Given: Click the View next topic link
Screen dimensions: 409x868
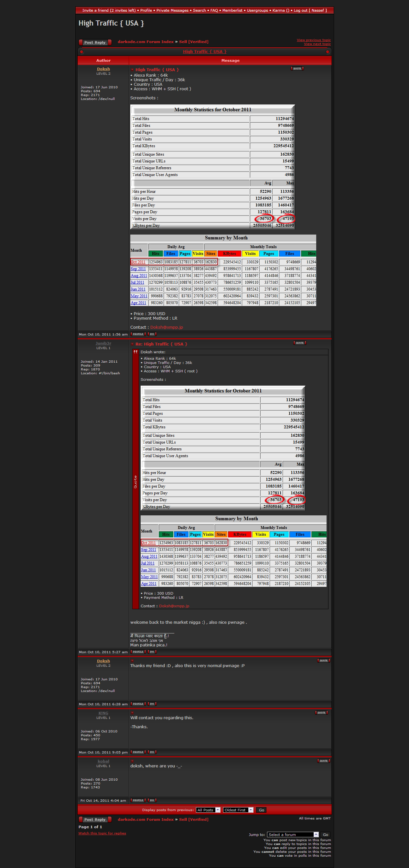Looking at the screenshot, I should (x=317, y=44).
